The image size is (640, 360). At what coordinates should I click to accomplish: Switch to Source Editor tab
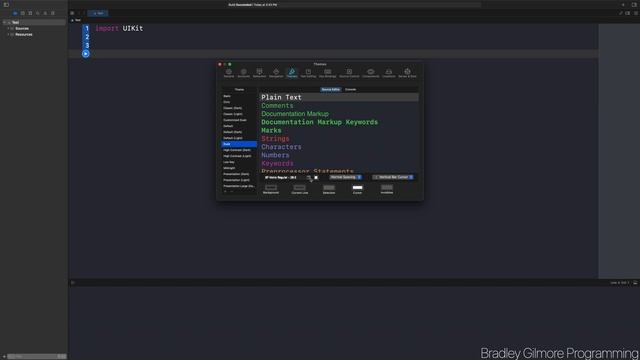[331, 89]
